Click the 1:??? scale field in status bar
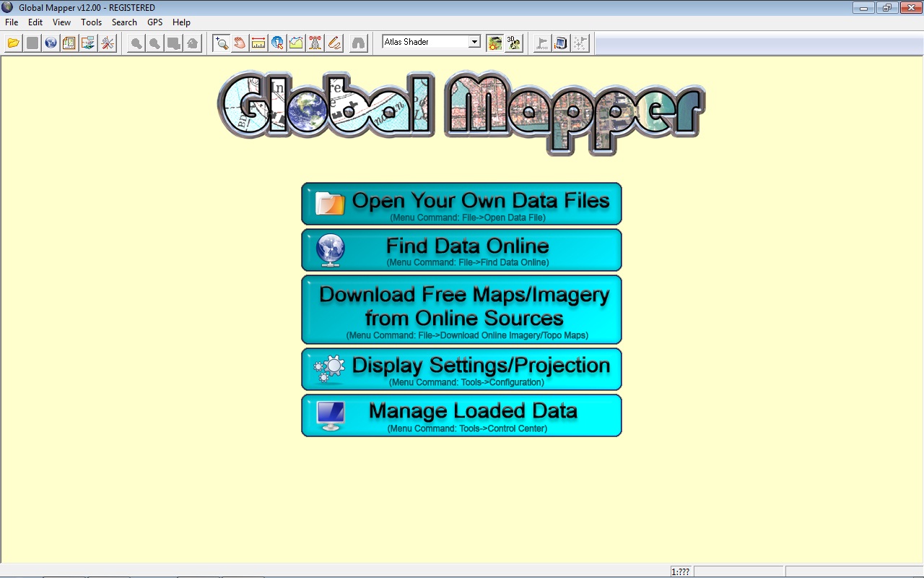Screen dimensions: 924x578 pos(681,571)
